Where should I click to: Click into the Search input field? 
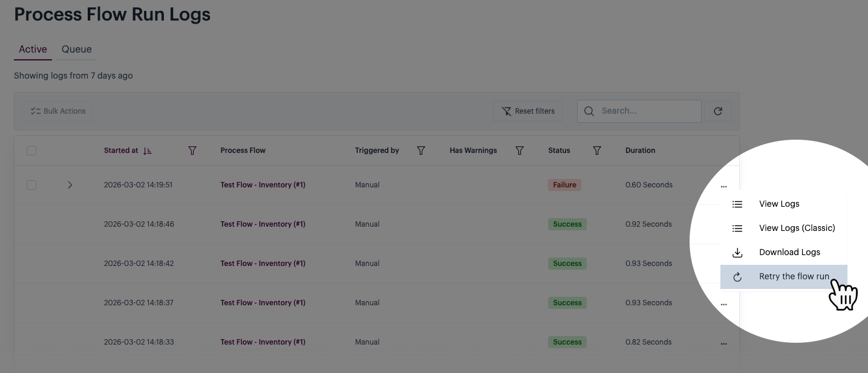647,111
